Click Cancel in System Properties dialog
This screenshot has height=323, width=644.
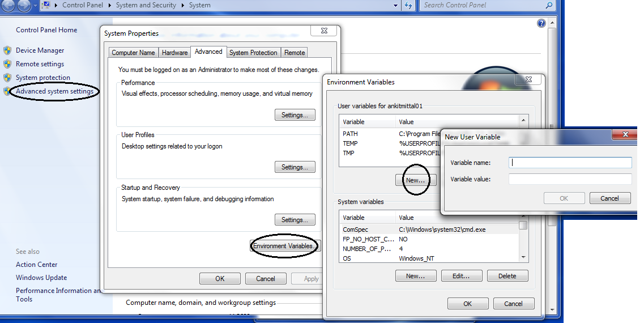point(265,279)
